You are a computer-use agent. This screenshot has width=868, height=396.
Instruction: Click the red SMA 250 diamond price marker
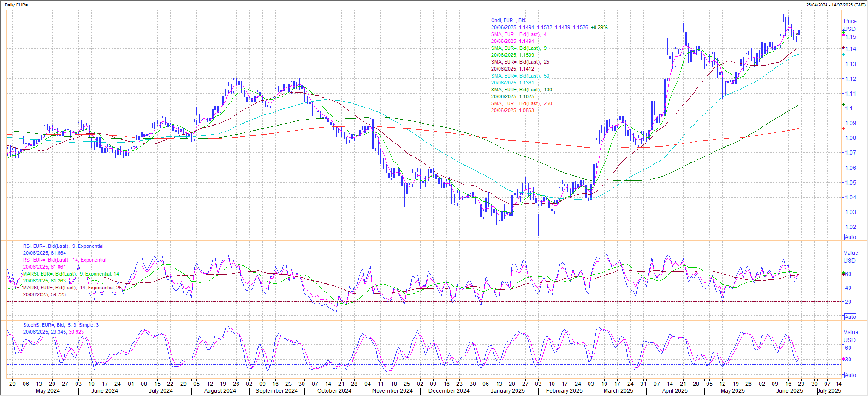coord(844,128)
